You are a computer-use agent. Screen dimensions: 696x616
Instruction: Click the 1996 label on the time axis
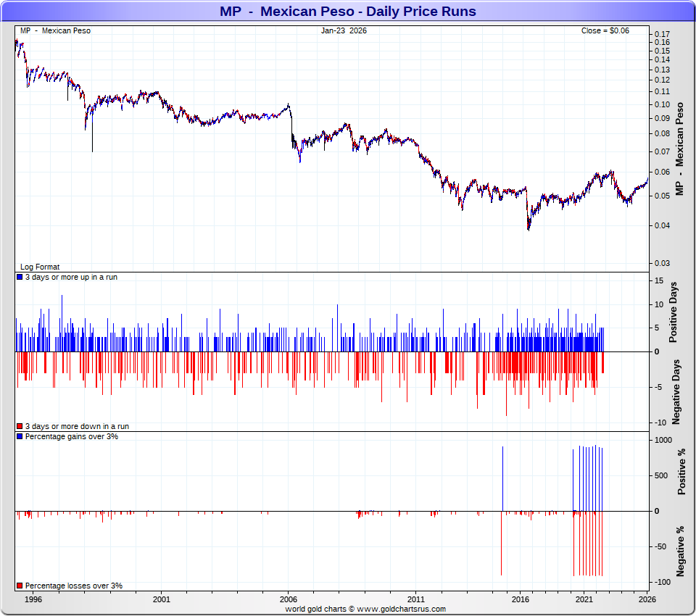click(x=33, y=599)
